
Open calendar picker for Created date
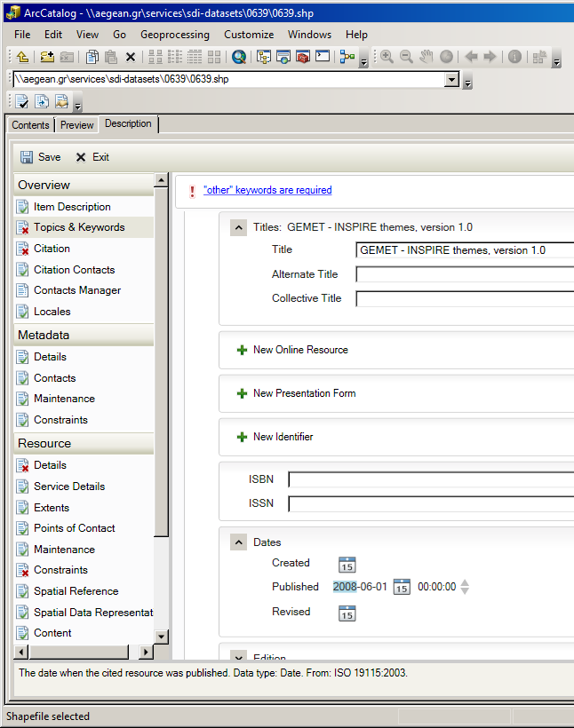347,565
